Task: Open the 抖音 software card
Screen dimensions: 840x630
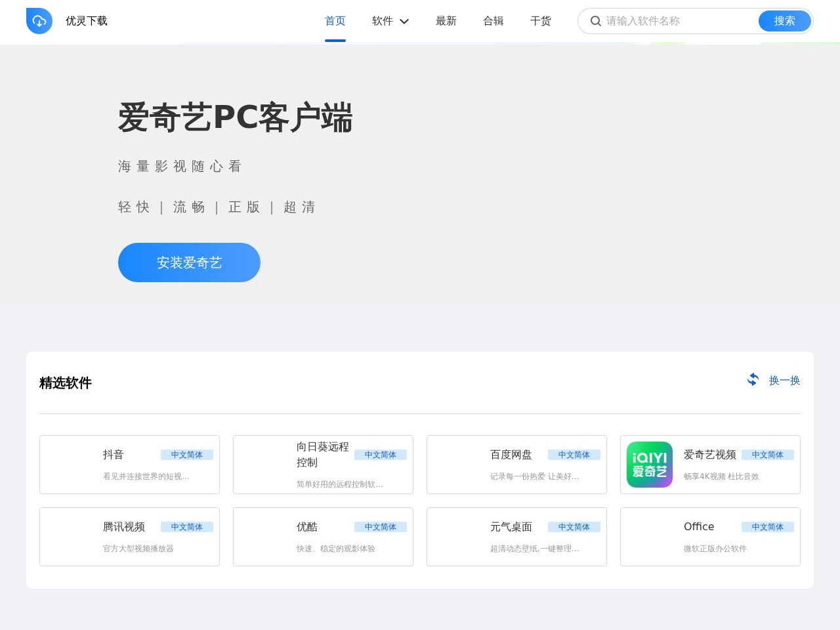Action: 129,465
